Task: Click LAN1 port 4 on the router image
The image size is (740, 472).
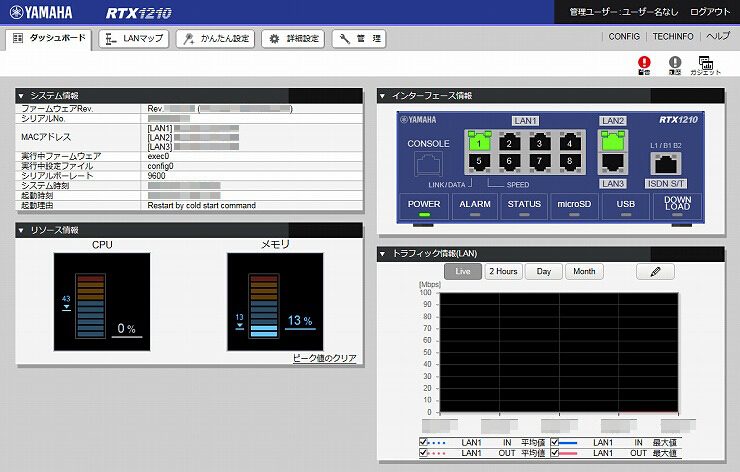Action: coord(570,142)
